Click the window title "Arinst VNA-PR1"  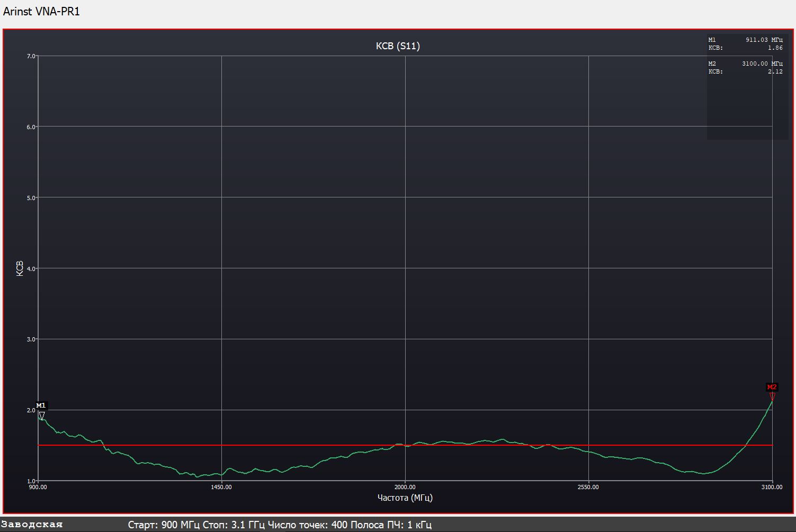(41, 12)
